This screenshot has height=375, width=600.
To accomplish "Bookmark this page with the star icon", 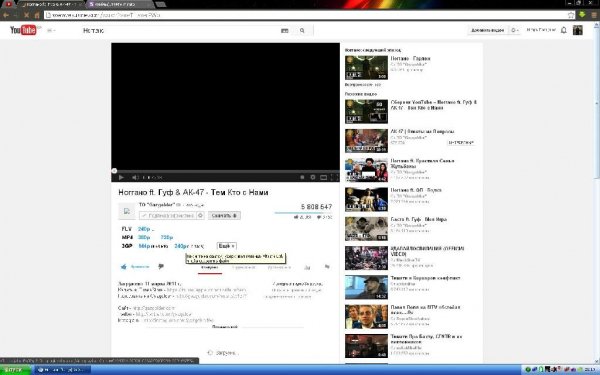I will (571, 15).
